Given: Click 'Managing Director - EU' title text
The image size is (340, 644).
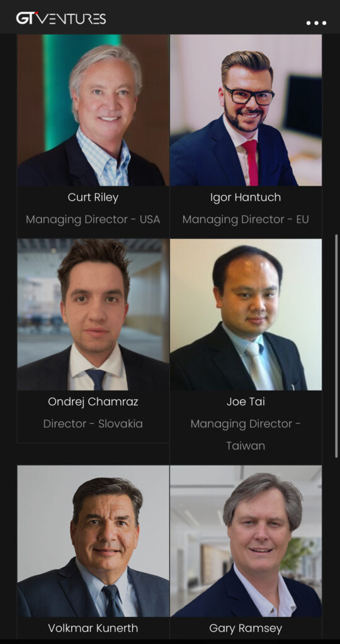Looking at the screenshot, I should tap(246, 219).
